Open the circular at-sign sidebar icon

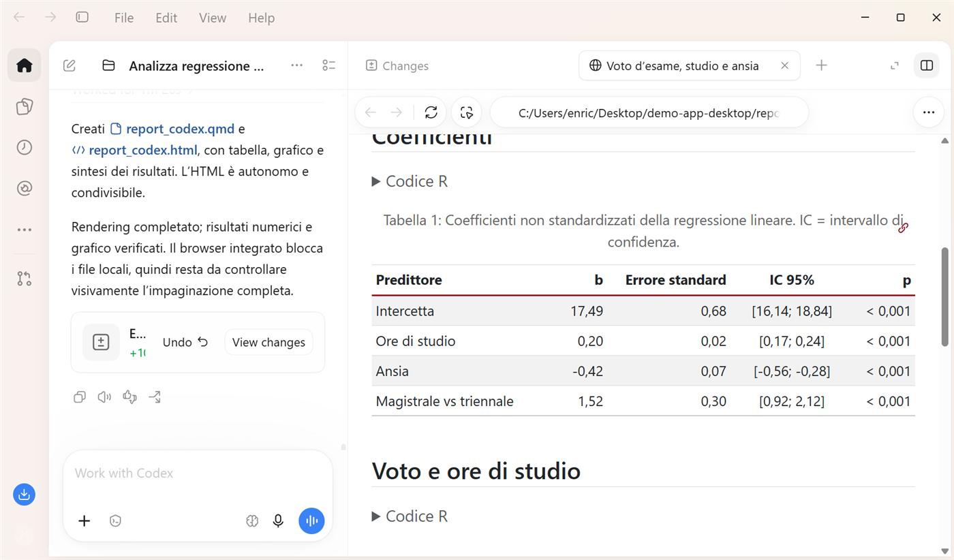coord(25,188)
